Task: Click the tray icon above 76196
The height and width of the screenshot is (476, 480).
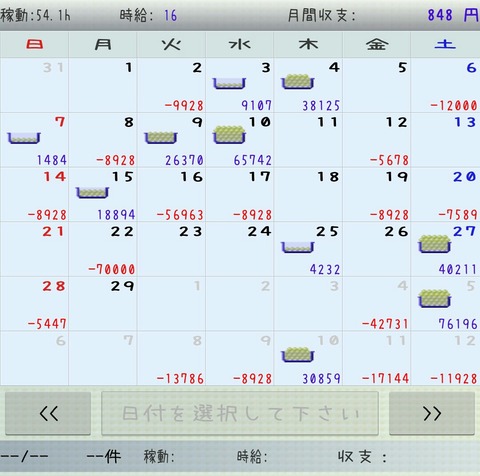Action: pyautogui.click(x=435, y=299)
